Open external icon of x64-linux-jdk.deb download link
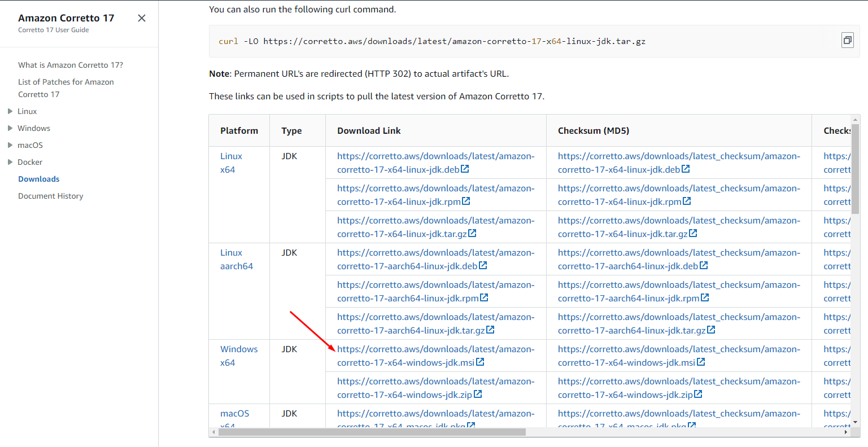 click(x=465, y=169)
